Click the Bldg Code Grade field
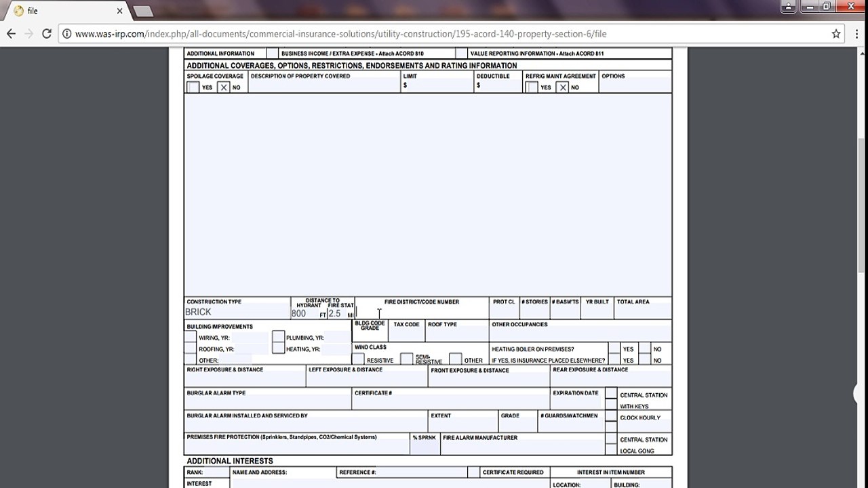 (x=370, y=336)
